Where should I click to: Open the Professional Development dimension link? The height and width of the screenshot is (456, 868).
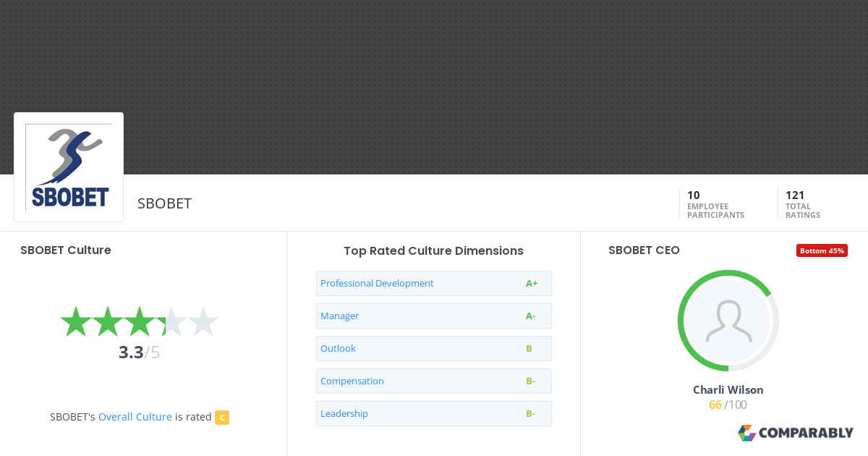(x=377, y=284)
